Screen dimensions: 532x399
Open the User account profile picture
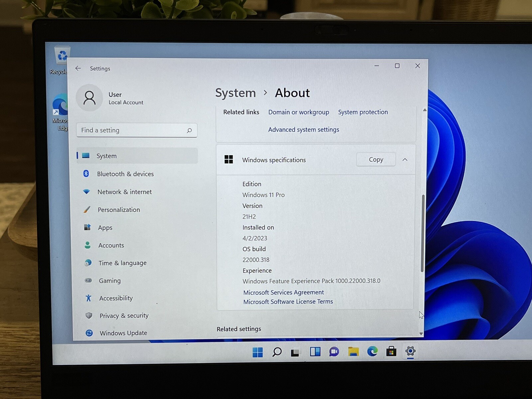(x=89, y=98)
